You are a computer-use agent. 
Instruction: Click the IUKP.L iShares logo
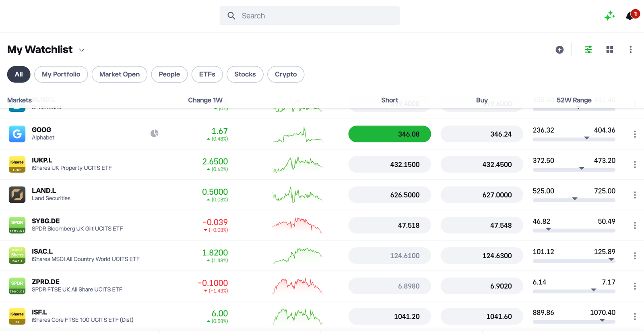[x=17, y=164]
